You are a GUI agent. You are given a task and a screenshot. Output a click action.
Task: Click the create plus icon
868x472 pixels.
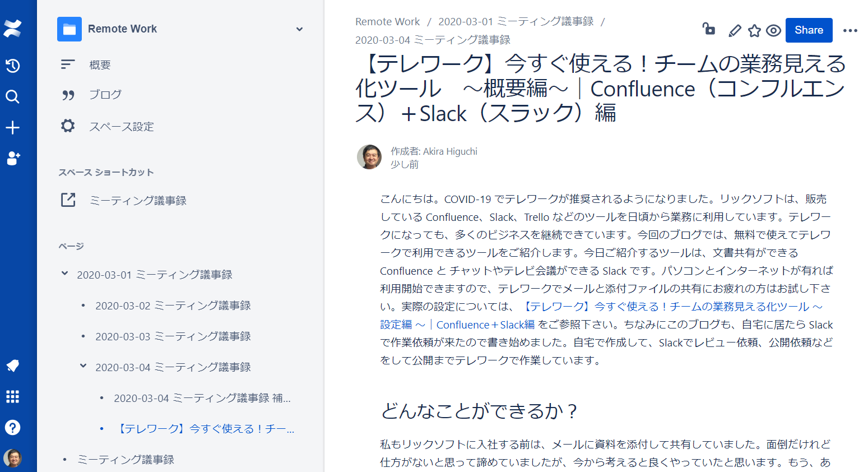click(12, 127)
